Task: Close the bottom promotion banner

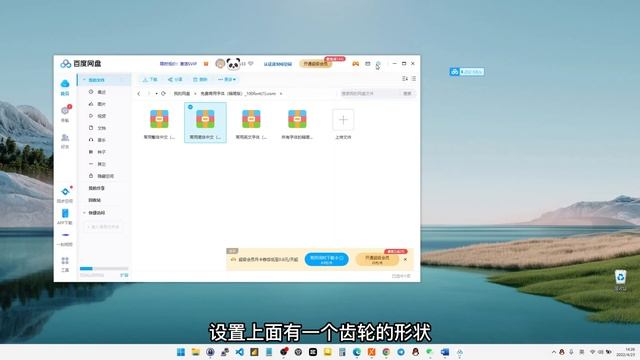Action: (x=405, y=259)
